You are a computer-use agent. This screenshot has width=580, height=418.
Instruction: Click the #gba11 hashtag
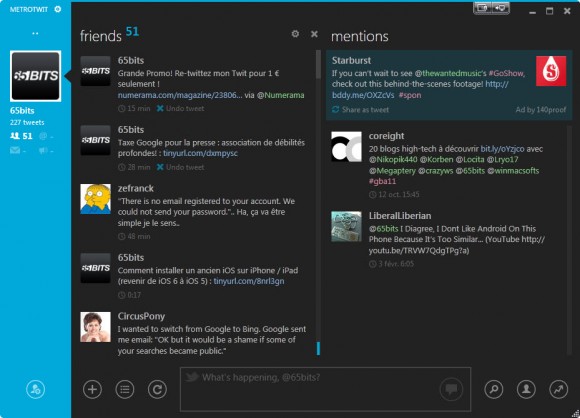point(382,181)
